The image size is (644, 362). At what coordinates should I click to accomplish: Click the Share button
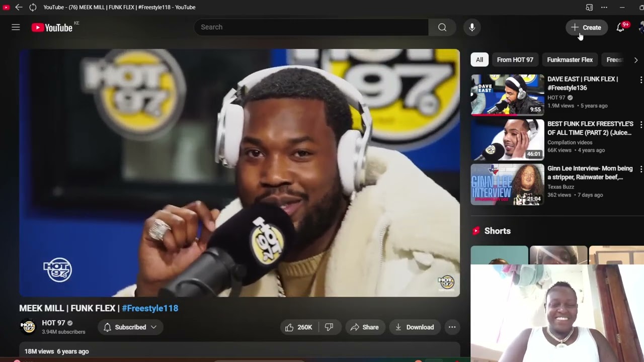click(365, 327)
